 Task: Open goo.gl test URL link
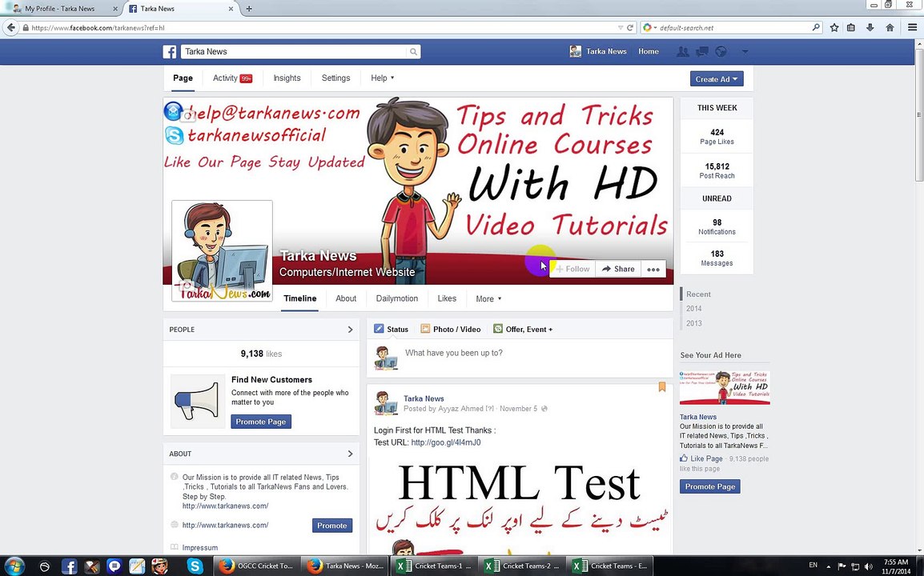445,442
